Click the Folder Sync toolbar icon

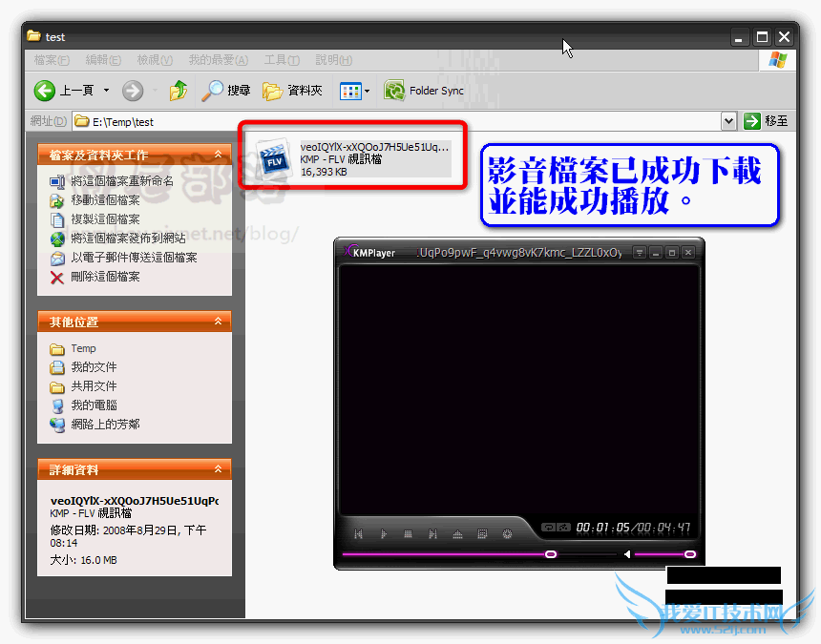click(394, 91)
